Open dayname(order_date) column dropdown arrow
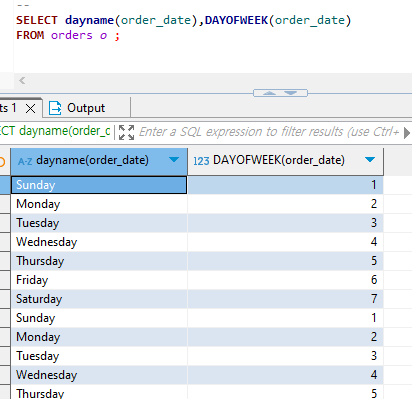This screenshot has width=412, height=399. (x=174, y=160)
